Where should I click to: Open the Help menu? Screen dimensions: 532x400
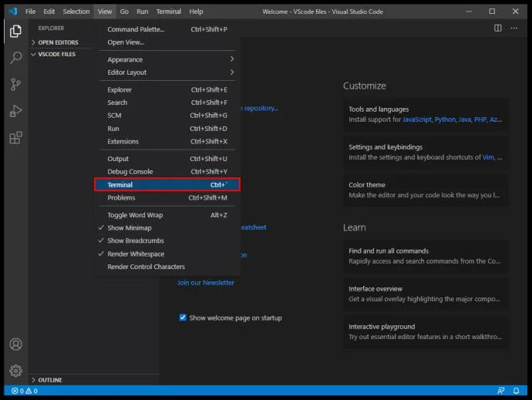196,12
